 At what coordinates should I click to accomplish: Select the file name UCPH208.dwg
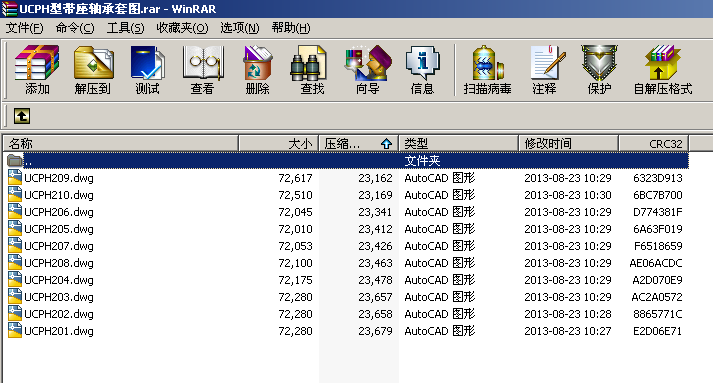[x=59, y=263]
